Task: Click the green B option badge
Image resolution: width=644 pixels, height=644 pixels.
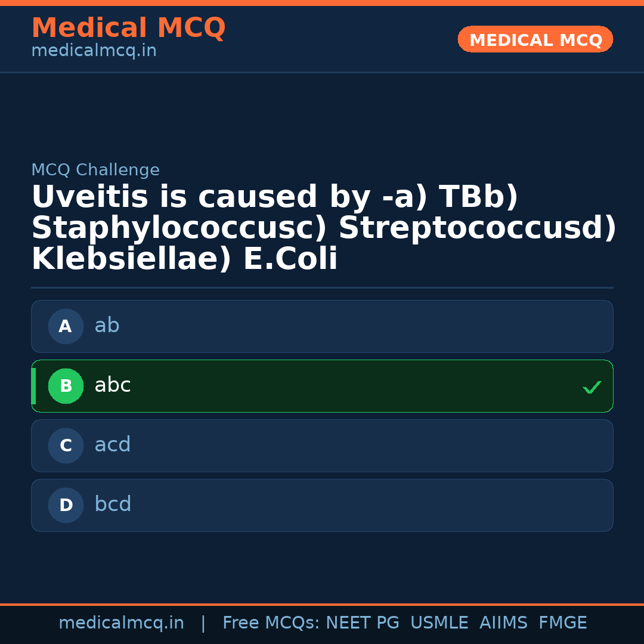Action: coord(66,386)
